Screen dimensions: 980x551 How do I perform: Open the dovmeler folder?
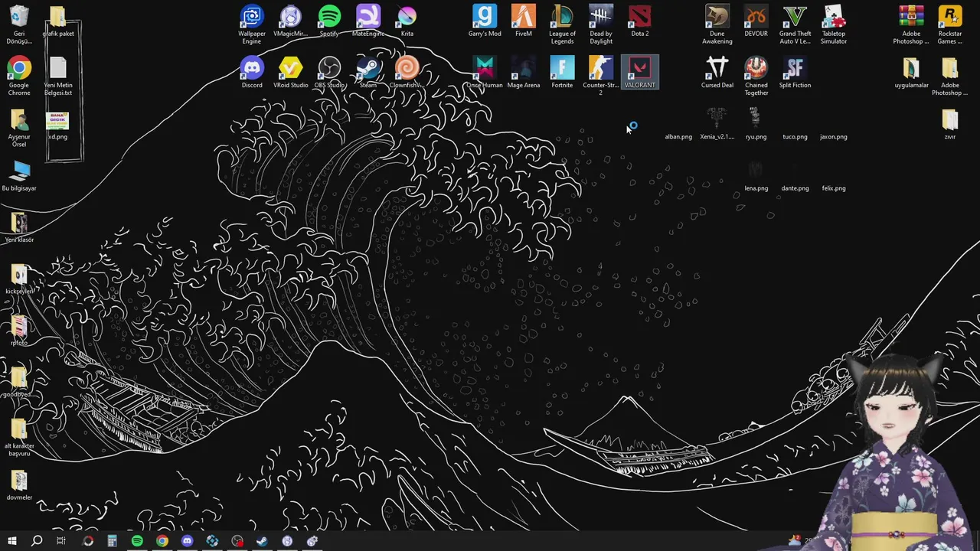19,484
